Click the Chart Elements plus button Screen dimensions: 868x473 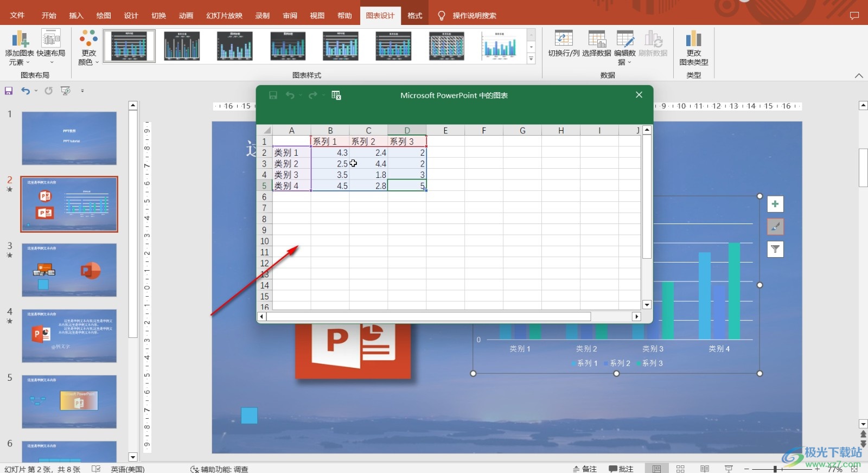point(775,204)
